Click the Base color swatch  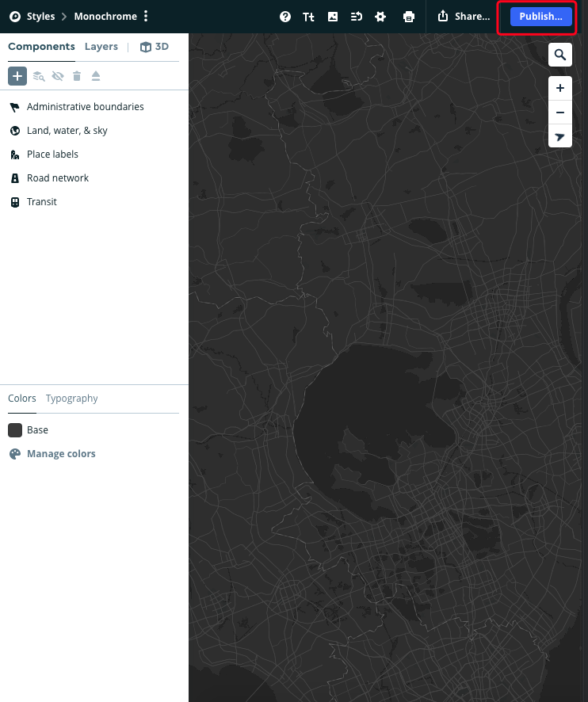(x=15, y=430)
